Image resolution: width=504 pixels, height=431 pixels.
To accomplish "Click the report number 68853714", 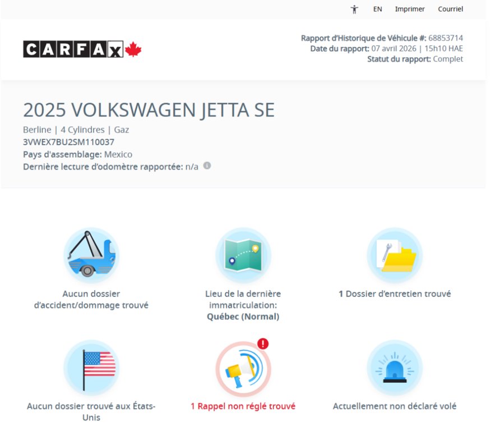I will coord(446,38).
